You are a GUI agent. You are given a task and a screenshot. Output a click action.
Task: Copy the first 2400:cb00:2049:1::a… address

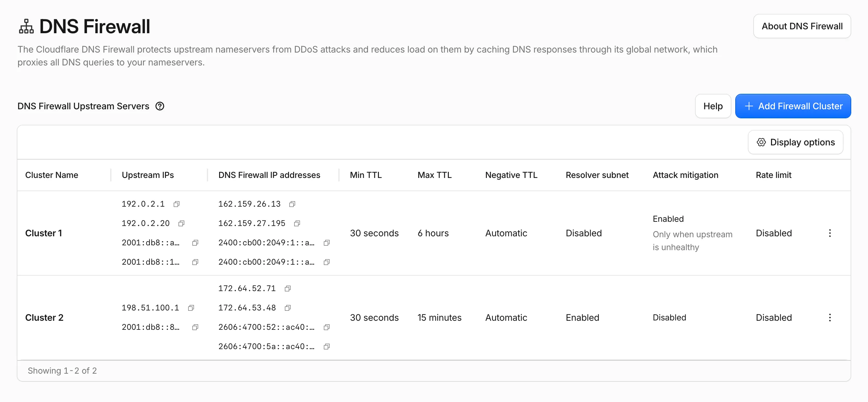coord(326,243)
